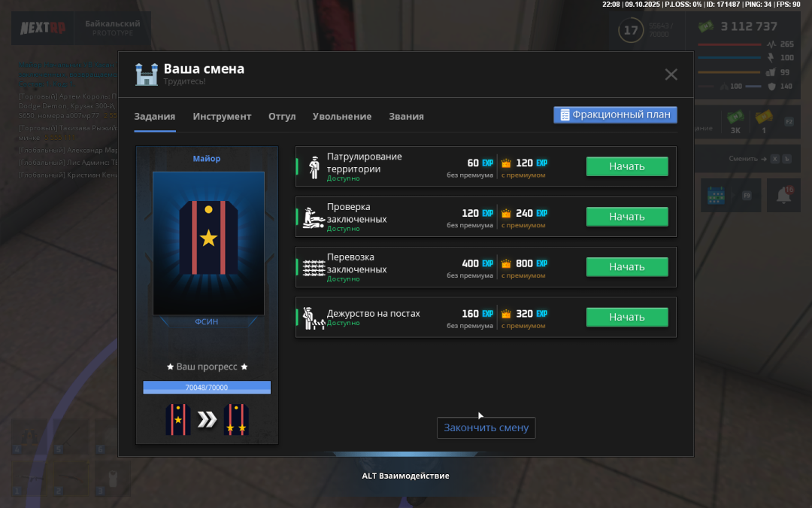Click the crown premium icon in the patrol row
Viewport: 812px width, 508px height.
click(506, 163)
